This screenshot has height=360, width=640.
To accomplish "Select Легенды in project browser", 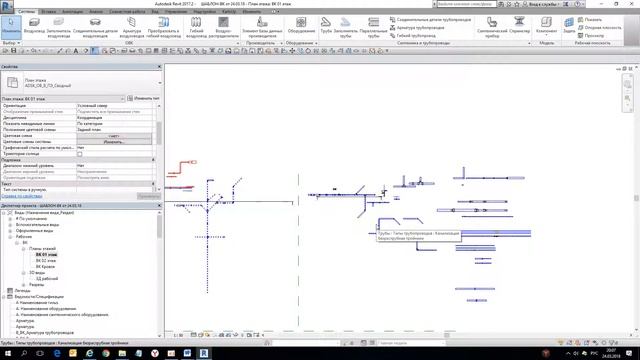I will click(22, 291).
